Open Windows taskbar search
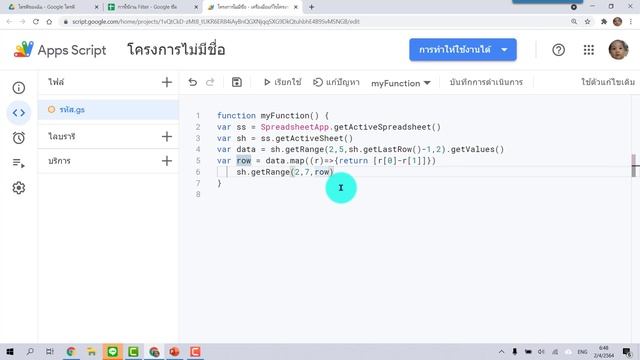Screen dimensions: 640x360 (30, 351)
